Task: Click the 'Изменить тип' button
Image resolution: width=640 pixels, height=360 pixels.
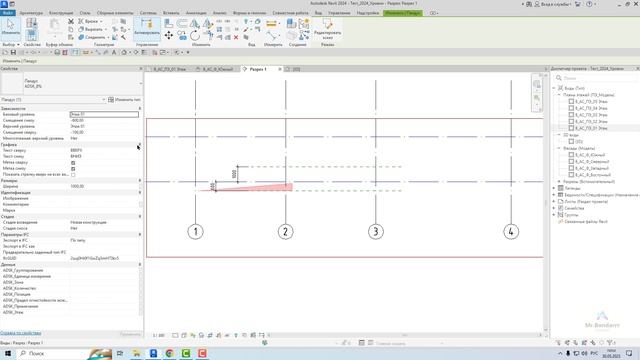Action: [x=124, y=100]
